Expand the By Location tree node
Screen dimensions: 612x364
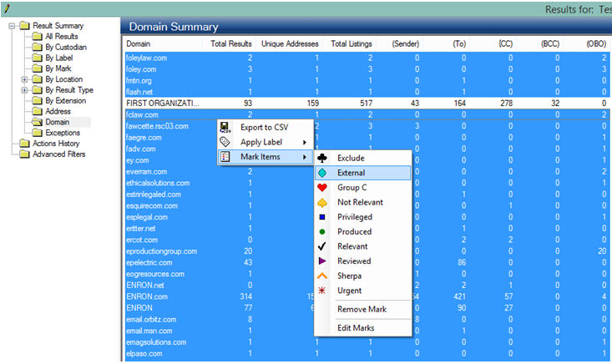[x=24, y=79]
